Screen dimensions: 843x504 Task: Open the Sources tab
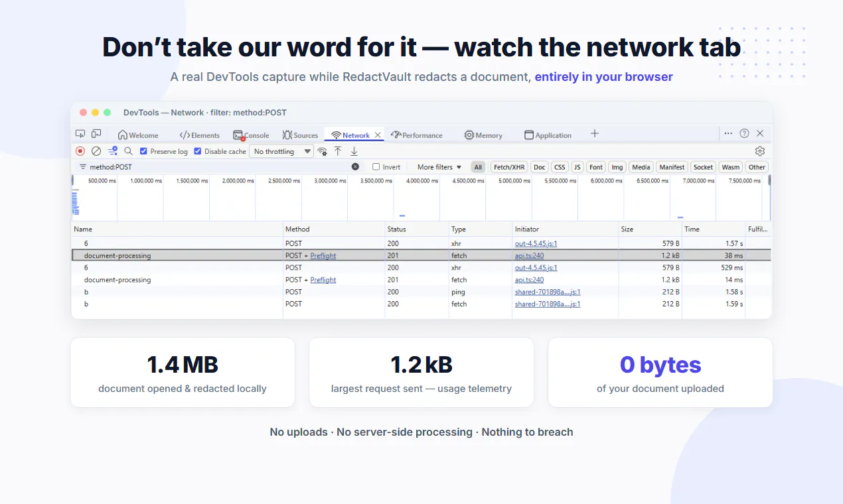[x=300, y=135]
